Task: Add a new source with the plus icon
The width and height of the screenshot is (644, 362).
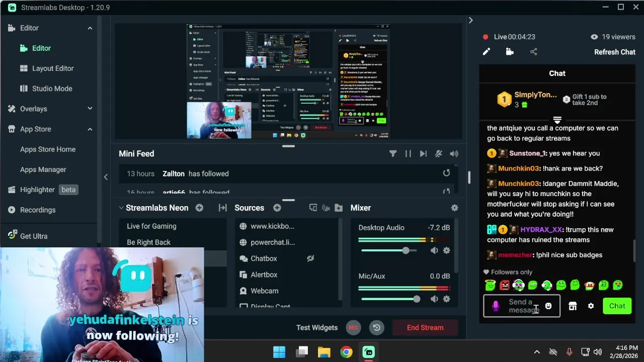Action: 277,208
